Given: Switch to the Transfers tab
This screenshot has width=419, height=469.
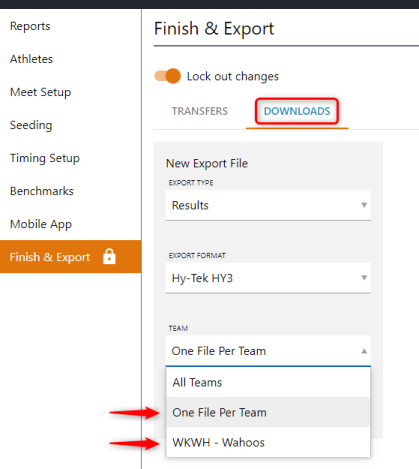Looking at the screenshot, I should point(200,111).
